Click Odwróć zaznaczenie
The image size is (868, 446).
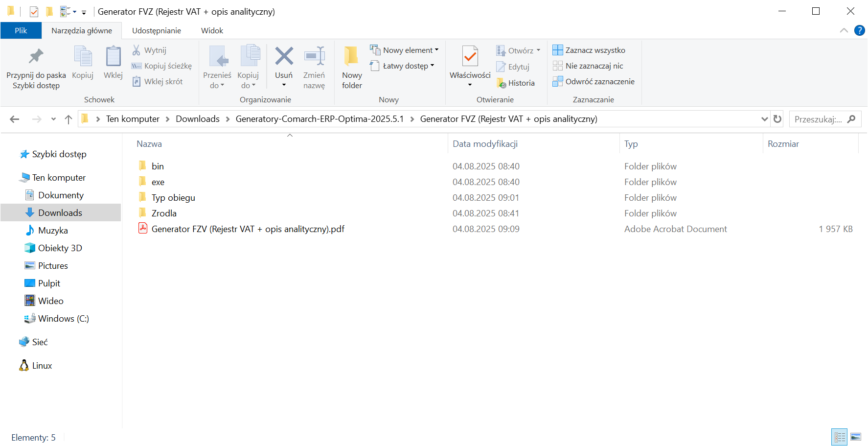coord(594,81)
